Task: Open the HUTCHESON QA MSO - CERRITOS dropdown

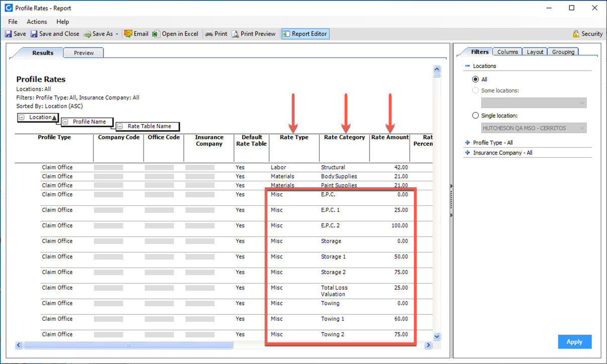Action: tap(534, 128)
